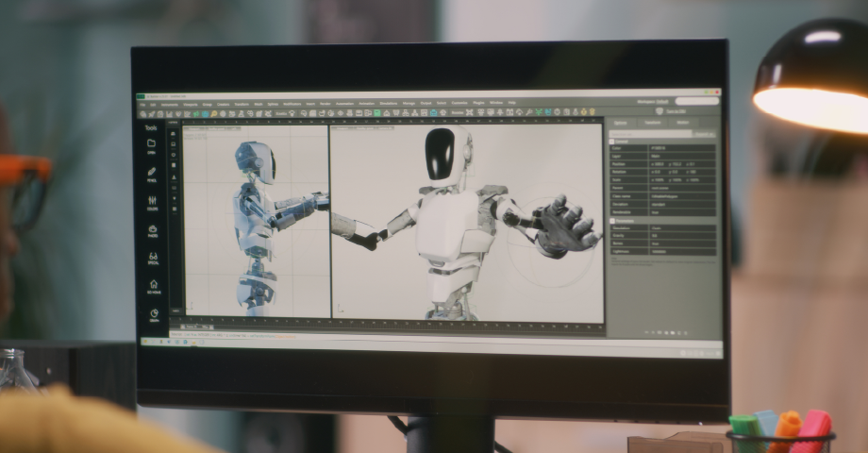868x453 pixels.
Task: Click the expand arrows icon beside Render
Action: tap(470, 112)
